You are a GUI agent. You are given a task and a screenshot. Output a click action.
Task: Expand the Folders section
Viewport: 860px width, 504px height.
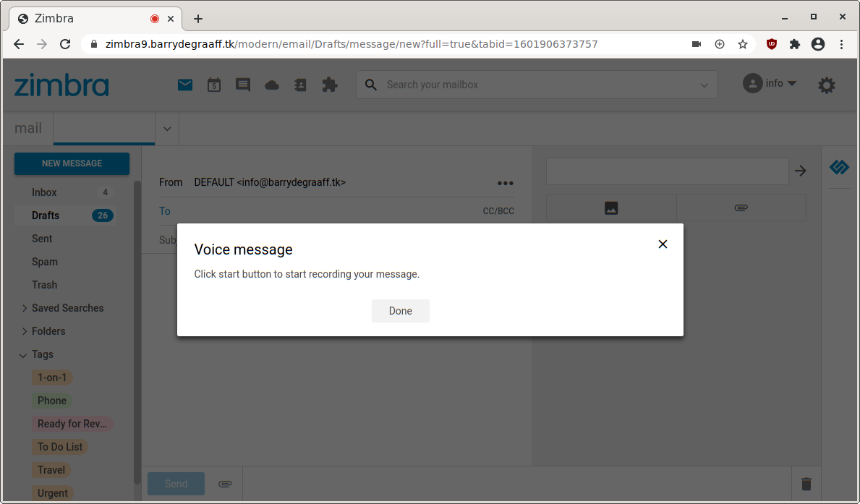[24, 331]
